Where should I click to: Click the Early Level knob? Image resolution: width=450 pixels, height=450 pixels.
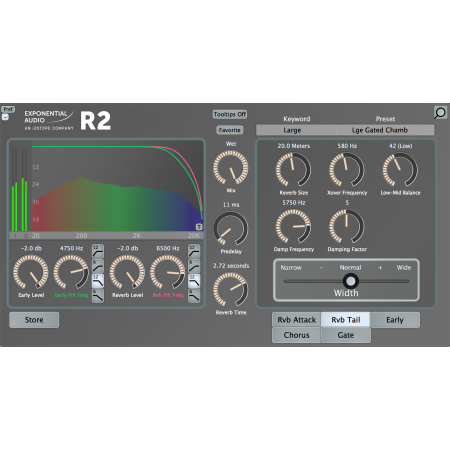31,272
